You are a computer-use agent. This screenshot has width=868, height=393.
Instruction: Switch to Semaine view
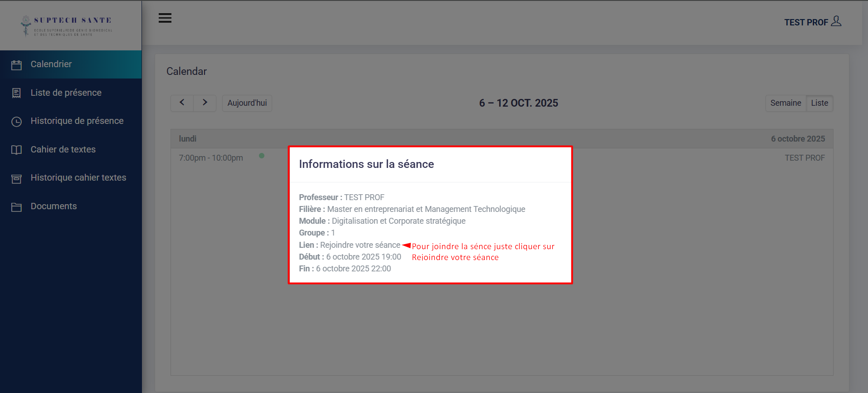785,103
